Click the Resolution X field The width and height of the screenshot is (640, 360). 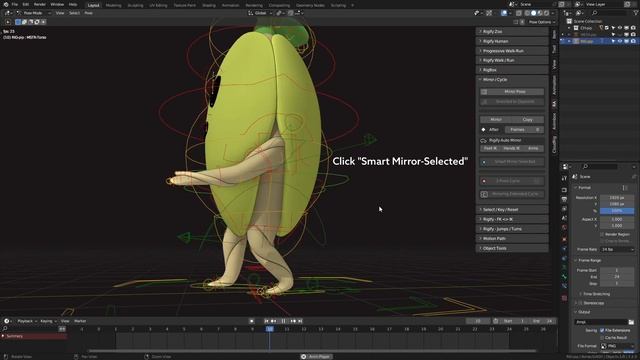[x=617, y=198]
